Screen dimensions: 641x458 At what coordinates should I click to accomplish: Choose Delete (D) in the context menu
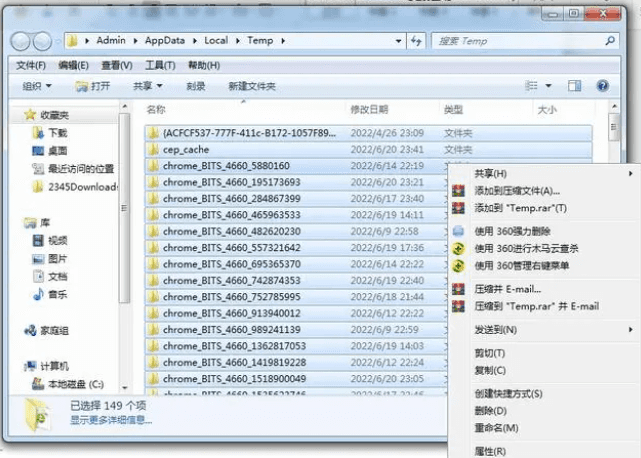click(x=490, y=411)
